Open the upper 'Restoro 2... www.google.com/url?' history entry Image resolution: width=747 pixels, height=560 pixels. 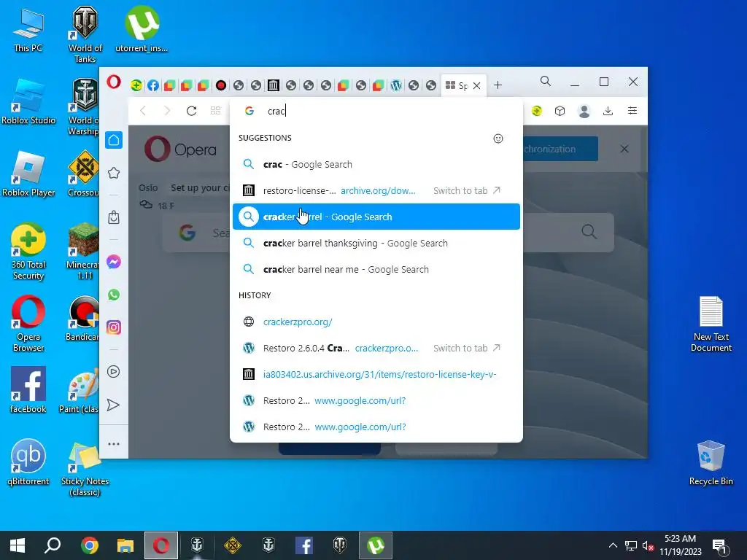point(376,400)
